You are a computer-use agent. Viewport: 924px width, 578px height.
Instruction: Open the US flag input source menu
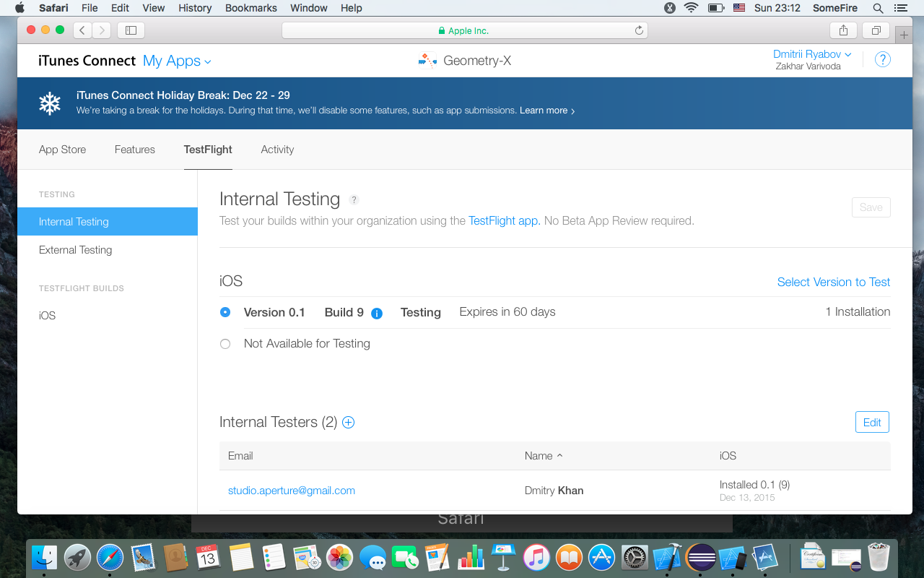pos(738,8)
